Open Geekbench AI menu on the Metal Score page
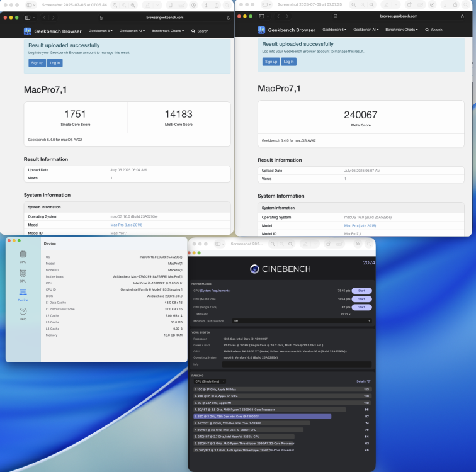 coord(366,30)
